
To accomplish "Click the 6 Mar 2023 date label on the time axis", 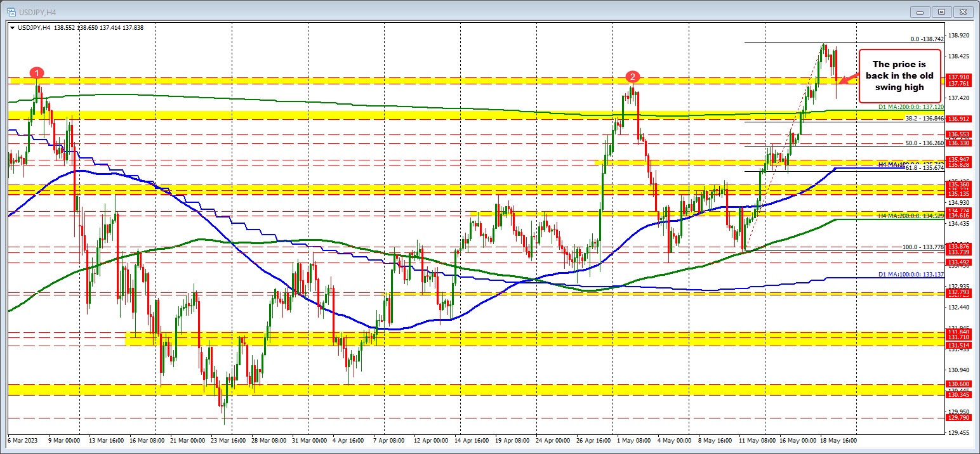I will coord(22,440).
